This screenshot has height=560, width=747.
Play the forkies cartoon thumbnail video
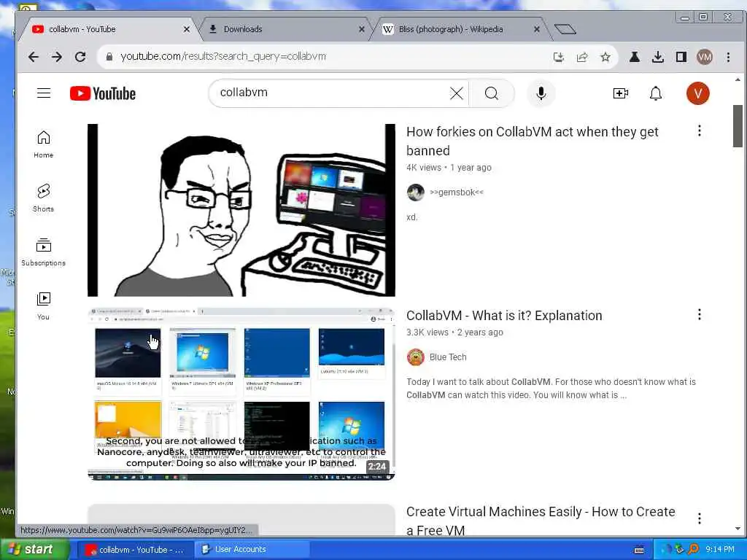click(x=241, y=210)
